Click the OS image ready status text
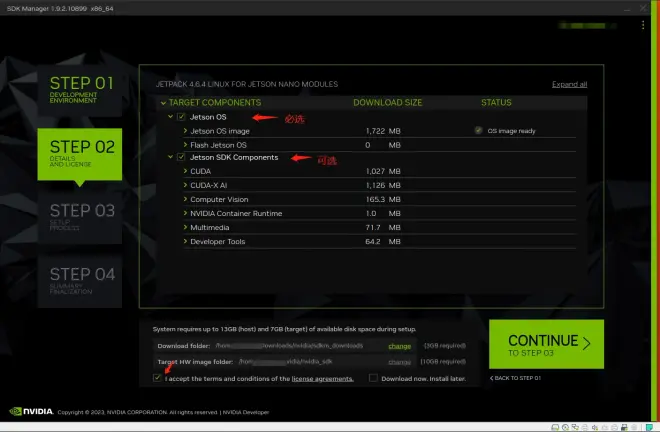Image resolution: width=660 pixels, height=432 pixels. click(x=511, y=131)
